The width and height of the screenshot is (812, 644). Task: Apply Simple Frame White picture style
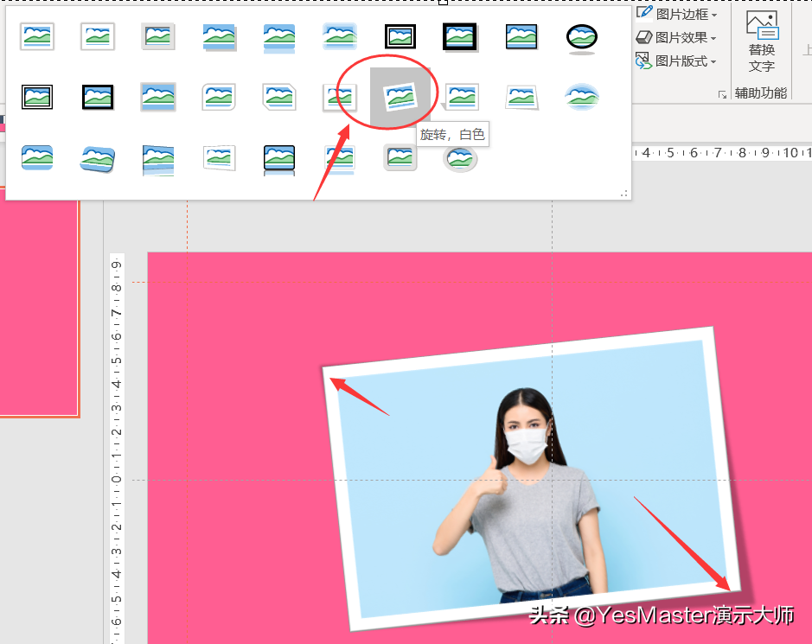point(37,37)
